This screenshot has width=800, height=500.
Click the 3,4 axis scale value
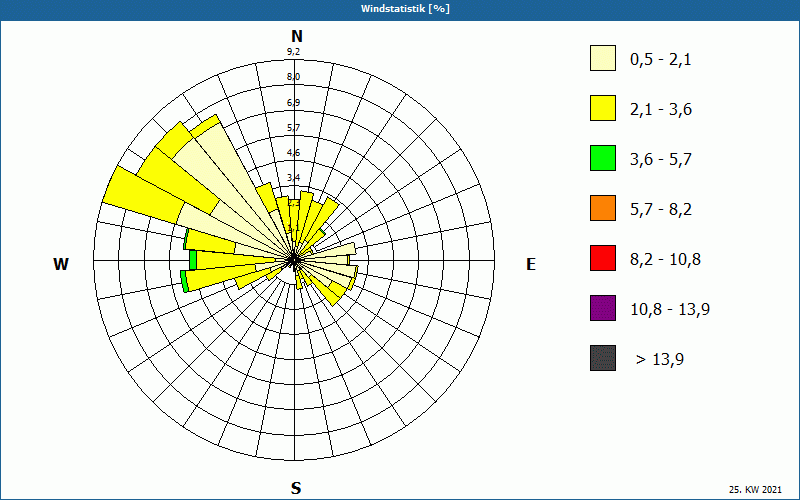[x=293, y=178]
